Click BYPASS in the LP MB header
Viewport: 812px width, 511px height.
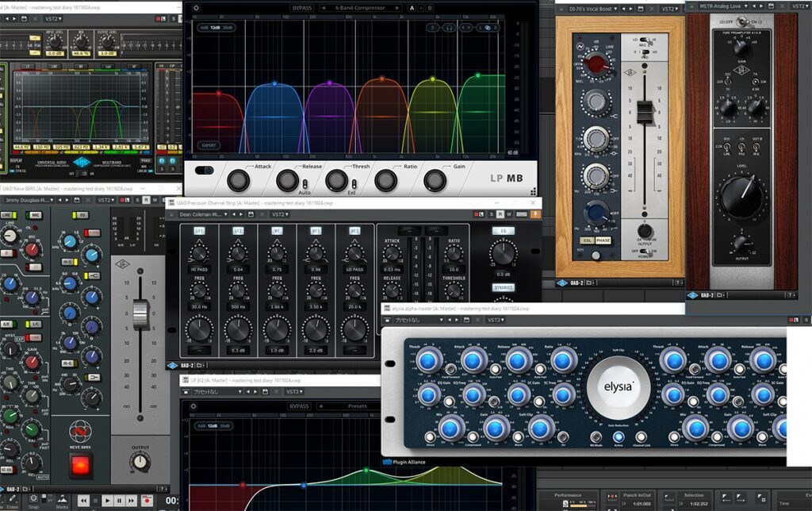tap(301, 8)
